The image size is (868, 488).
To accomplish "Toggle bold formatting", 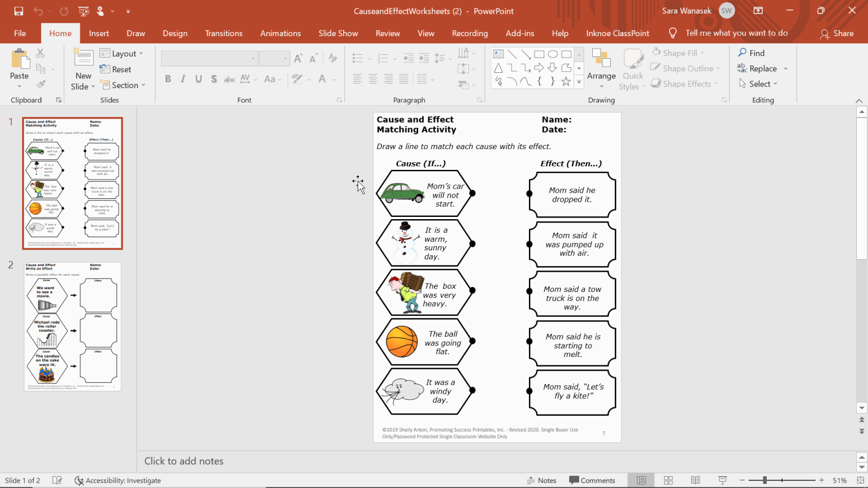I will tap(167, 79).
